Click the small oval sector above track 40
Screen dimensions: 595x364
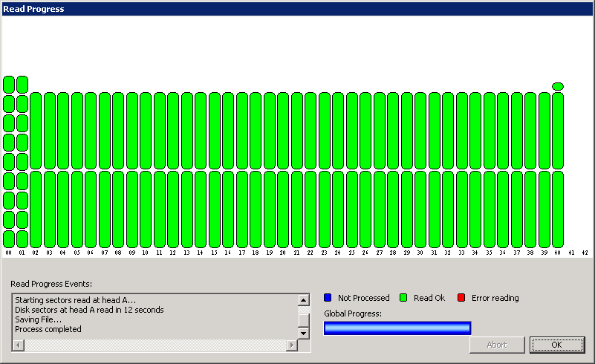coord(558,86)
